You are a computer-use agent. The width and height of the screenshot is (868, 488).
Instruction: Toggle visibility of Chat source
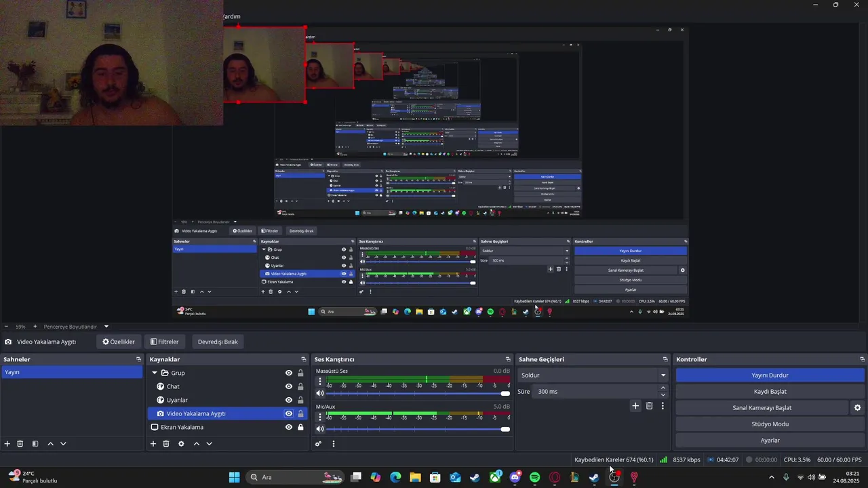(x=289, y=386)
